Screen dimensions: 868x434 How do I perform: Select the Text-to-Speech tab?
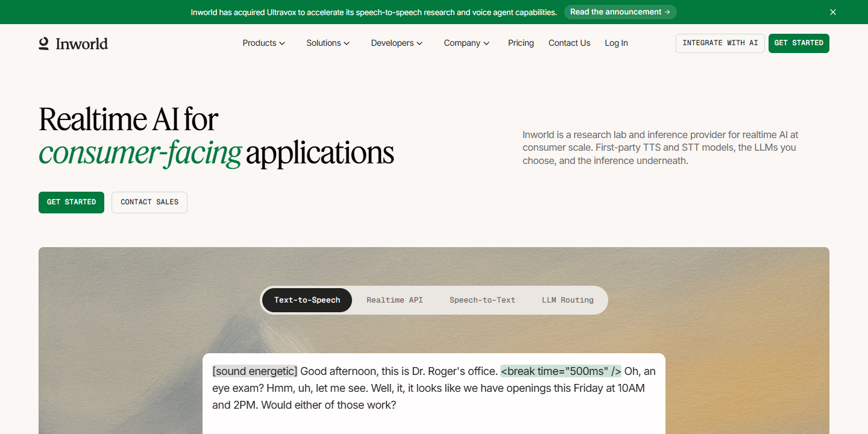307,300
